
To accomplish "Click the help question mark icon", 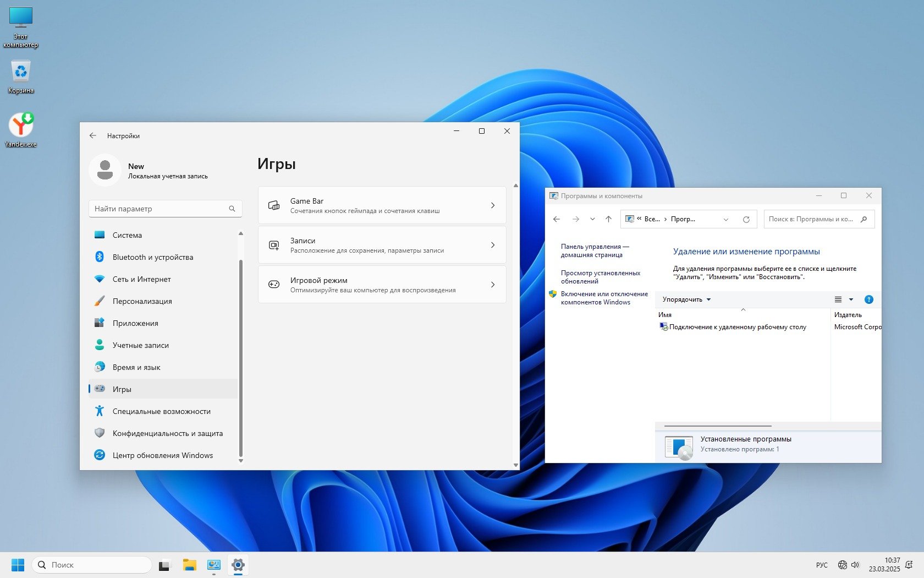I will pyautogui.click(x=868, y=299).
